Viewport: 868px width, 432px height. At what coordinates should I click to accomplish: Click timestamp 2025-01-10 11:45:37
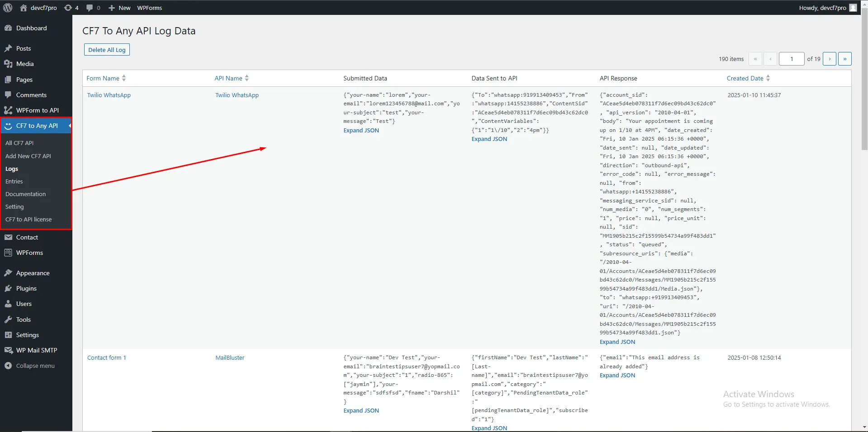click(754, 95)
